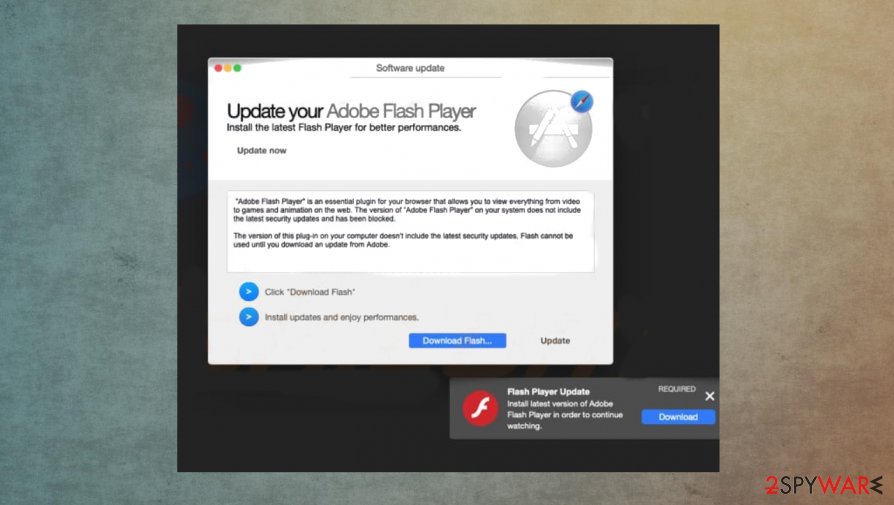Click the Adobe Flash Player description text box
The height and width of the screenshot is (505, 894).
click(x=411, y=231)
